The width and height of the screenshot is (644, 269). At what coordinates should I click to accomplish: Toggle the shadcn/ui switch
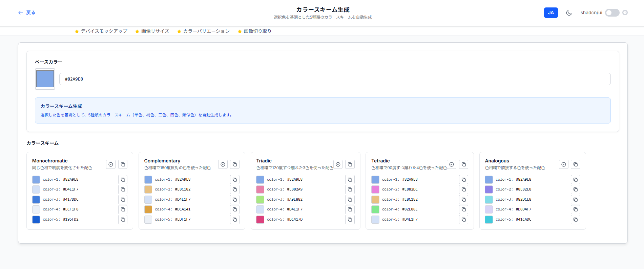(612, 13)
